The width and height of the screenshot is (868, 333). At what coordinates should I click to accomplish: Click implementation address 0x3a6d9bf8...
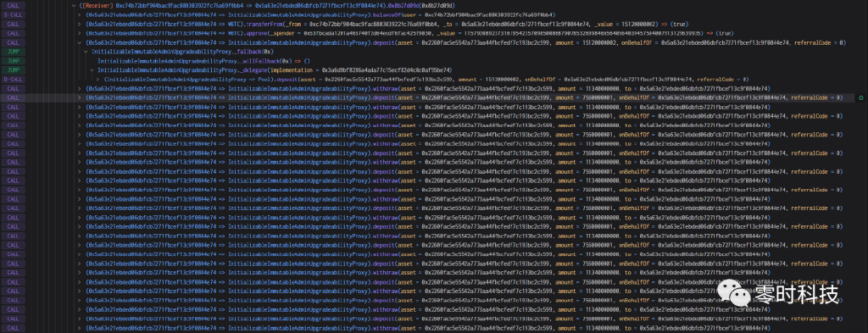click(x=386, y=70)
